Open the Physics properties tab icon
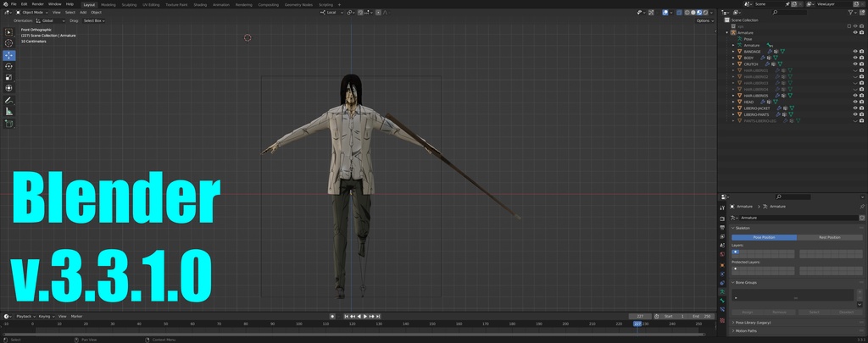 tap(722, 274)
